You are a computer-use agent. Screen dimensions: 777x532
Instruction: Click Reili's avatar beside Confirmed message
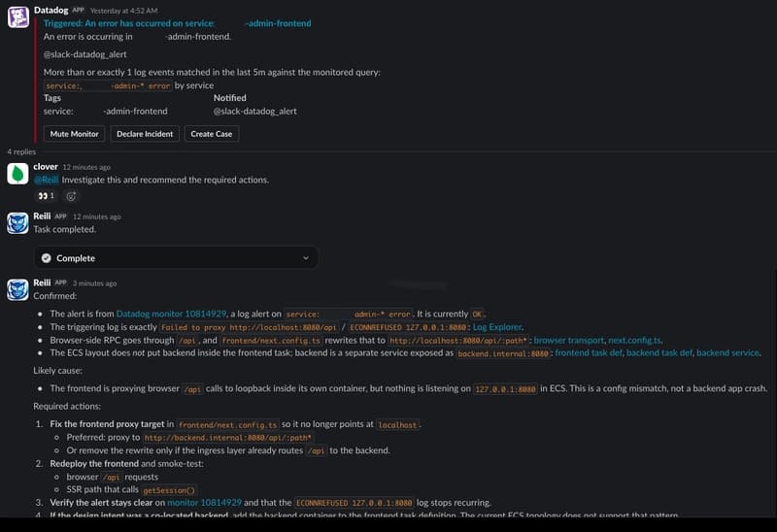coord(17,289)
